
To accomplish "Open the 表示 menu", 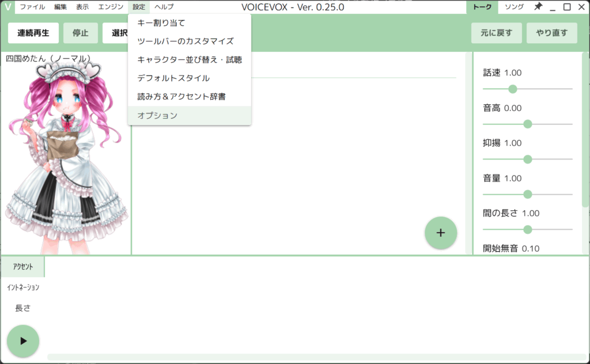I will 82,7.
